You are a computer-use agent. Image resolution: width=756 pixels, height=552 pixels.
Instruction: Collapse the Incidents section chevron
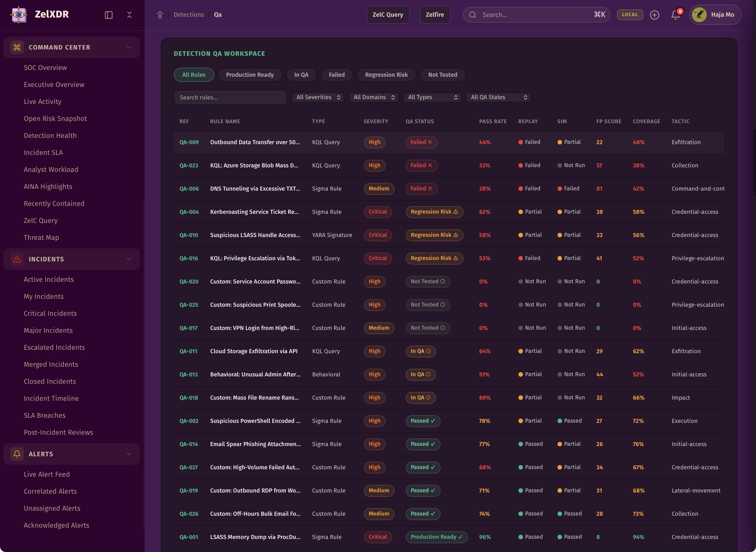[129, 259]
